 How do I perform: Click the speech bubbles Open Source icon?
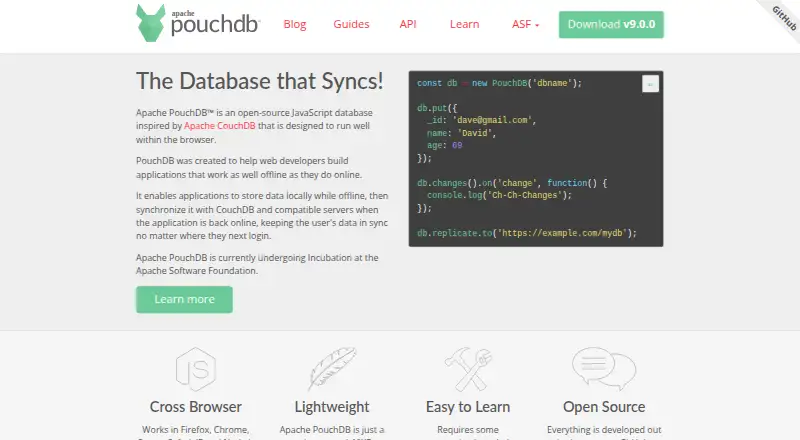click(x=604, y=369)
